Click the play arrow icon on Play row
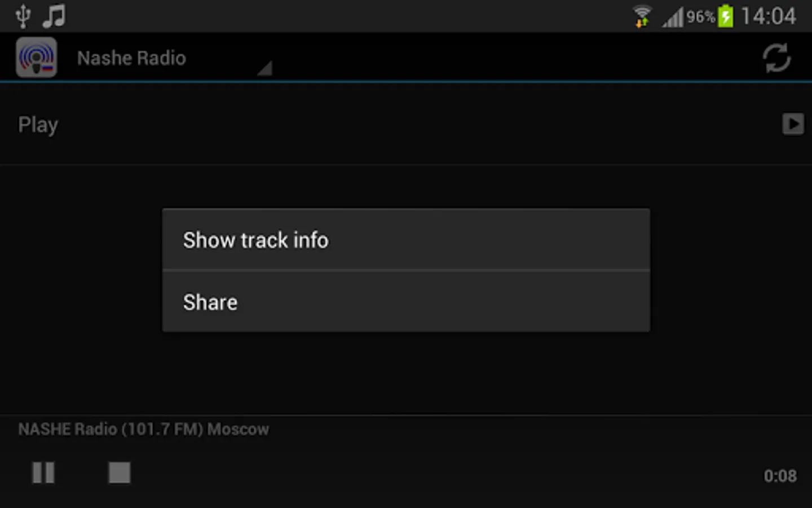812x508 pixels. 793,124
